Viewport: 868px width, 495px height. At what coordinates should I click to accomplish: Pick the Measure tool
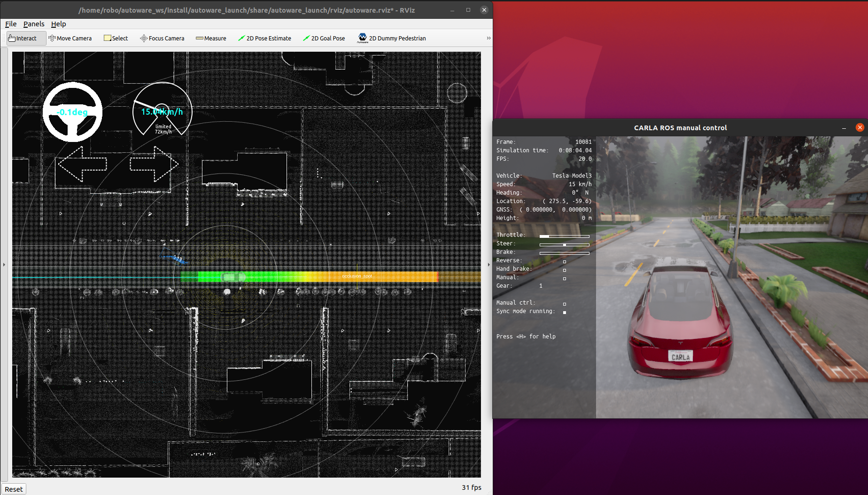click(211, 39)
